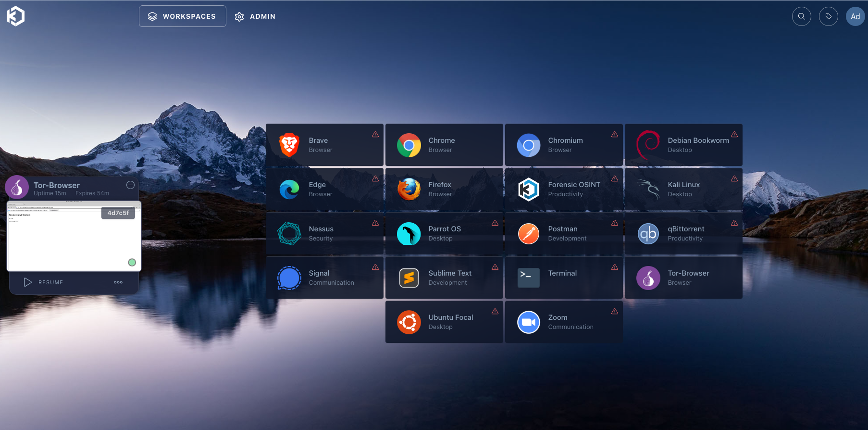Open the Firefox browser workspace icon

[409, 189]
